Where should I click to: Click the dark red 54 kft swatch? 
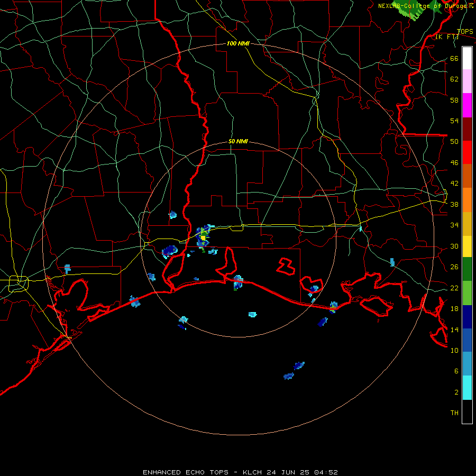pos(467,129)
